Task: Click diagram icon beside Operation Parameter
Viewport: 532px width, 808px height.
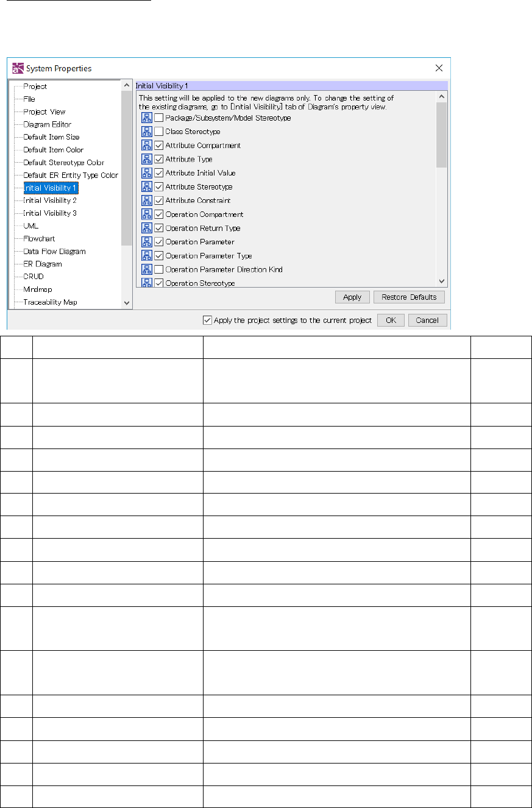Action: pyautogui.click(x=146, y=242)
